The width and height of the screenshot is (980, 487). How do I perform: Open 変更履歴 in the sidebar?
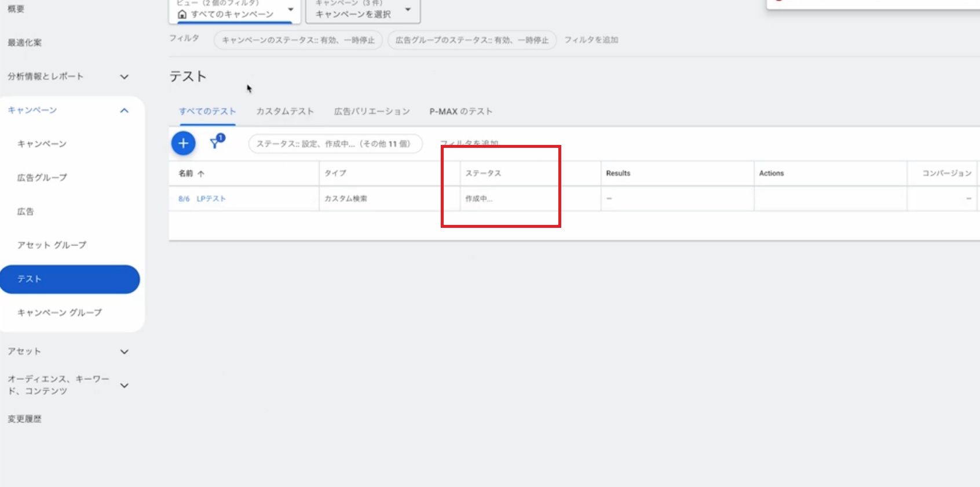(24, 419)
